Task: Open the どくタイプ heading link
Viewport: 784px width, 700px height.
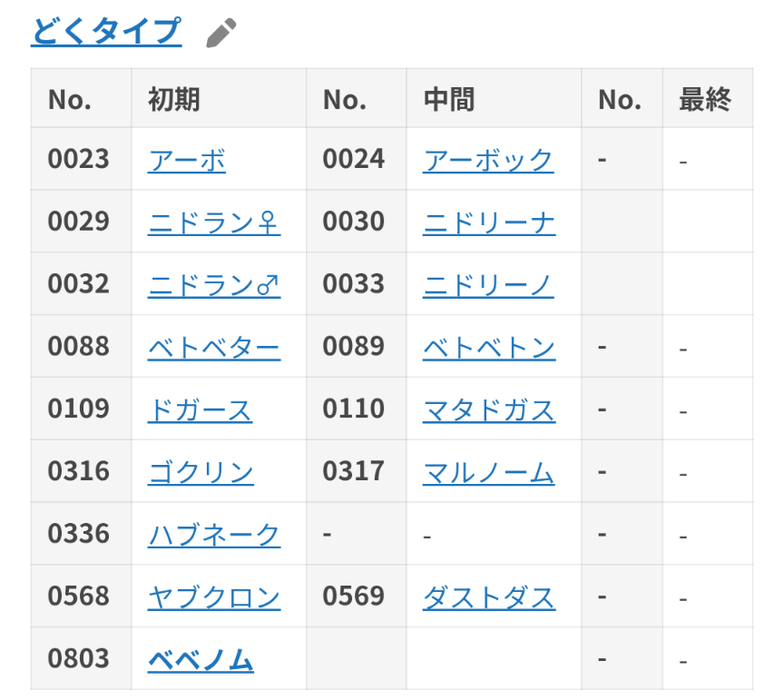Action: pyautogui.click(x=106, y=31)
